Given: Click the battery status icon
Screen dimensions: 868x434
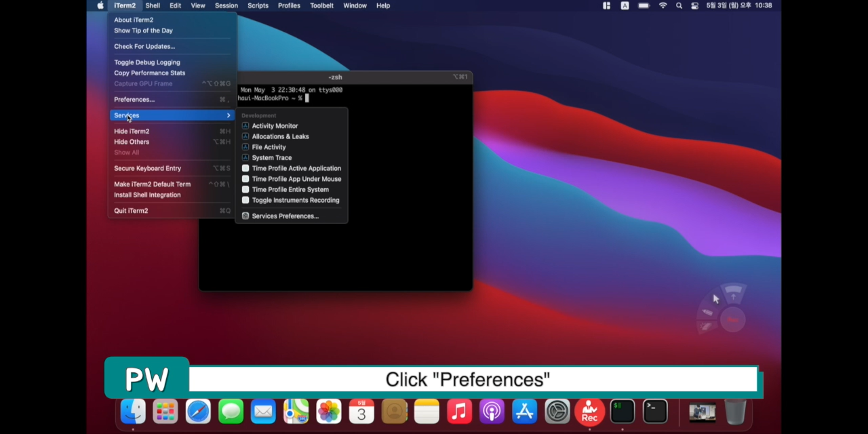Looking at the screenshot, I should pyautogui.click(x=644, y=5).
